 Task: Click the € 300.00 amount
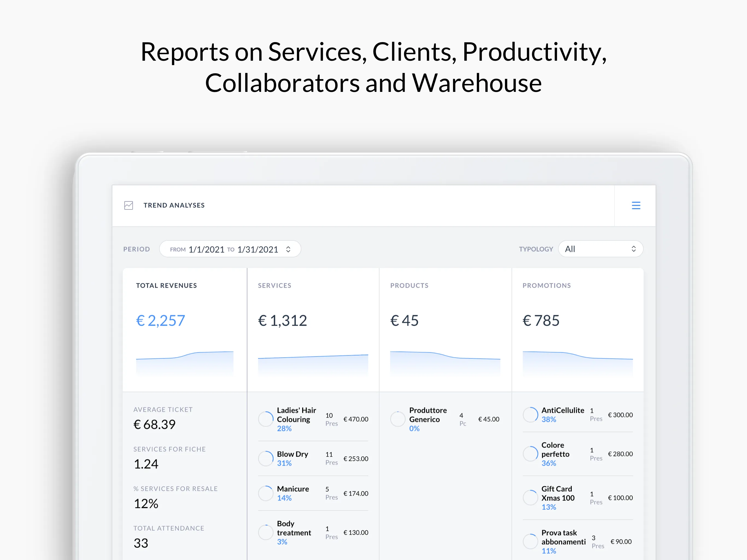tap(620, 415)
